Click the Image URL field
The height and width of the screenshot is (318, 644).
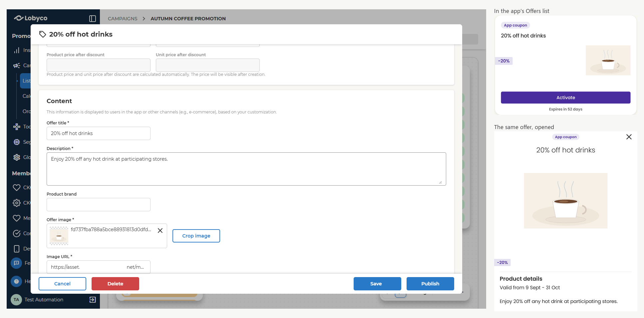point(99,267)
